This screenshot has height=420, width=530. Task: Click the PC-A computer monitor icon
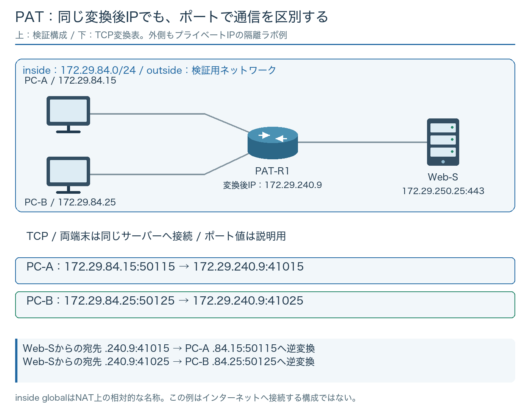point(68,114)
